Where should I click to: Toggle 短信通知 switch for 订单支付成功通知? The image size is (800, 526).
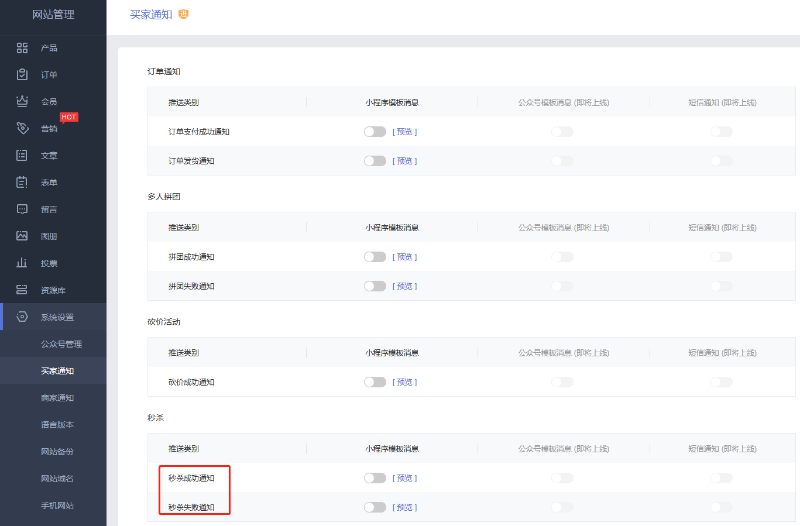tap(721, 132)
